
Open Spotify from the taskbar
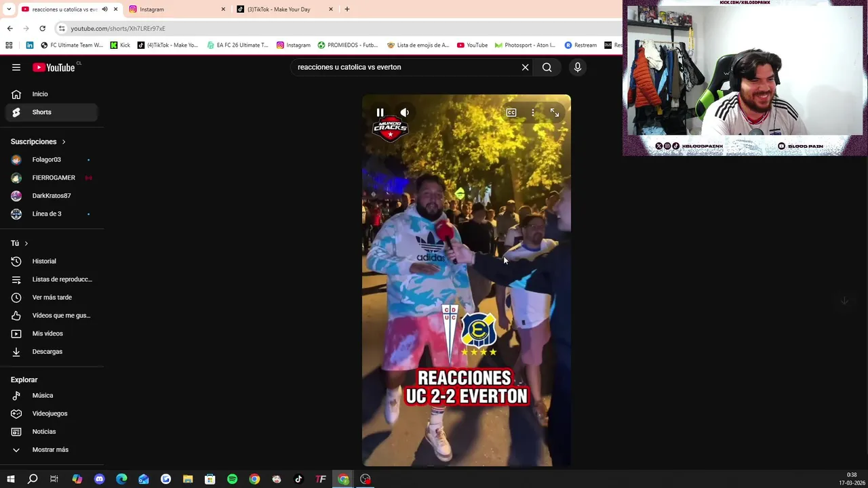(232, 479)
